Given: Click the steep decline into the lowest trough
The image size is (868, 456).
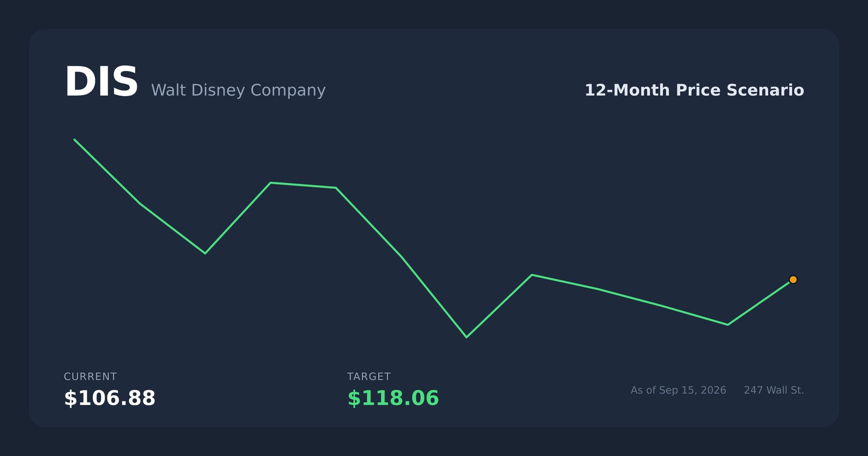Looking at the screenshot, I should coord(433,296).
